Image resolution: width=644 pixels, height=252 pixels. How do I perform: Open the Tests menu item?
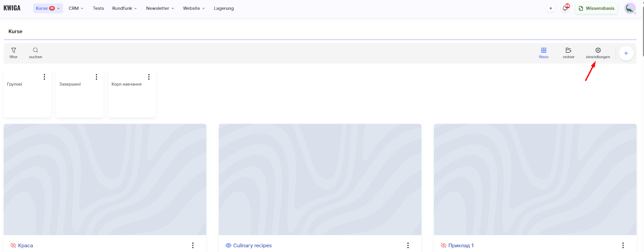(98, 8)
